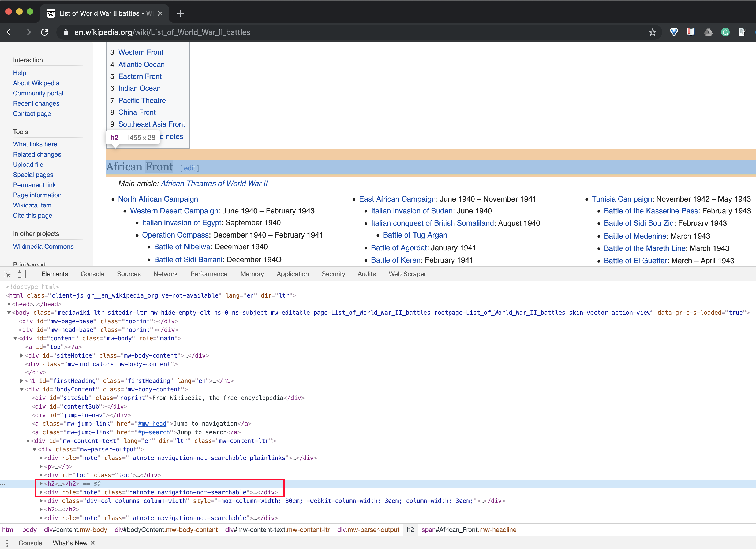Open the Grammarly extension icon
The height and width of the screenshot is (549, 756).
coord(725,32)
